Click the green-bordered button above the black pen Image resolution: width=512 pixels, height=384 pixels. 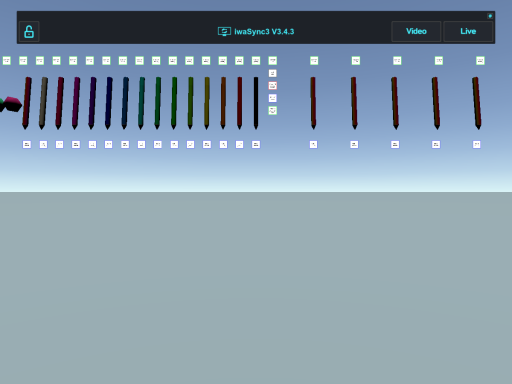click(256, 60)
